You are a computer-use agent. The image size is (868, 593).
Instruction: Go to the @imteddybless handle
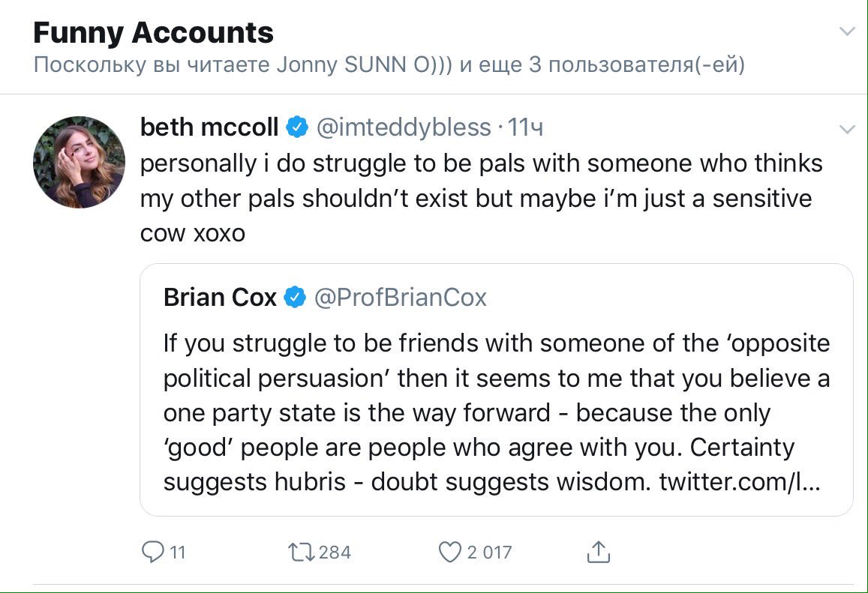coord(404,128)
